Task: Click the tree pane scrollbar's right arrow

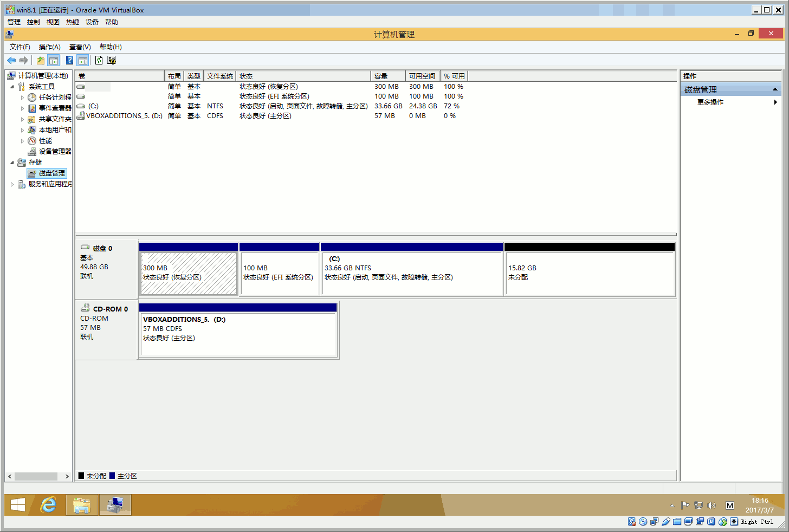Action: (67, 476)
